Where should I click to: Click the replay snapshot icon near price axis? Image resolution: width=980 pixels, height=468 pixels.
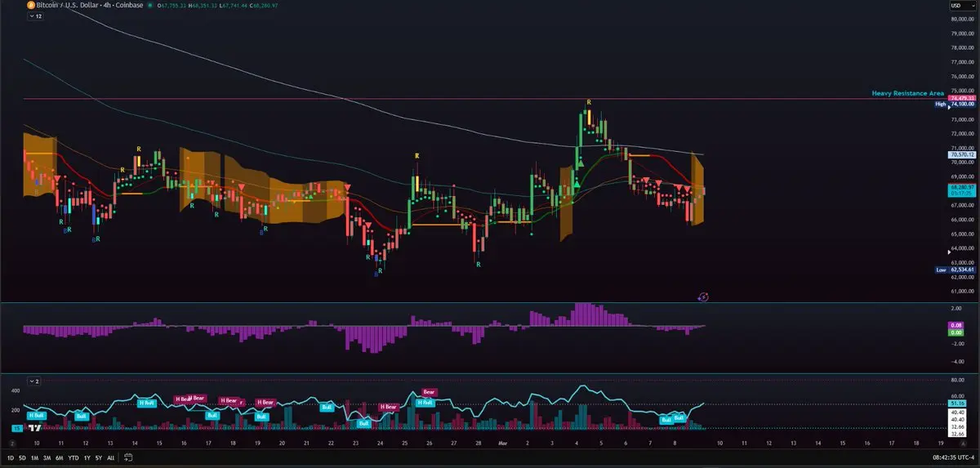[x=703, y=297]
